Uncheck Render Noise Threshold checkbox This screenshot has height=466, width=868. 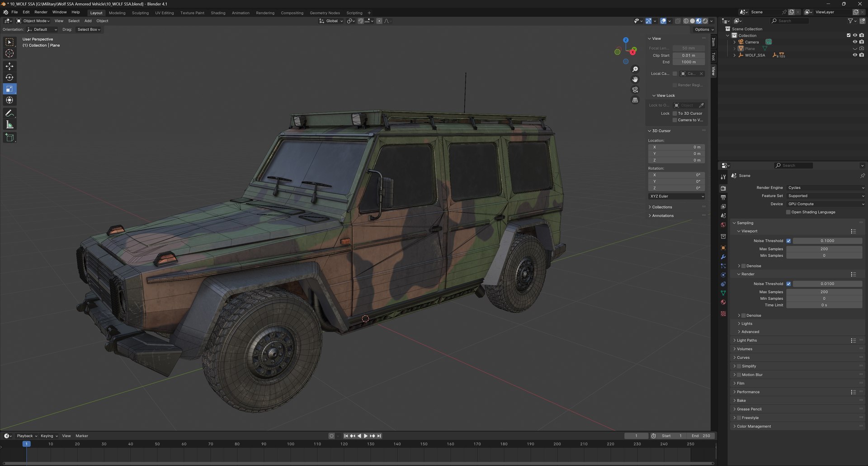[x=788, y=284]
